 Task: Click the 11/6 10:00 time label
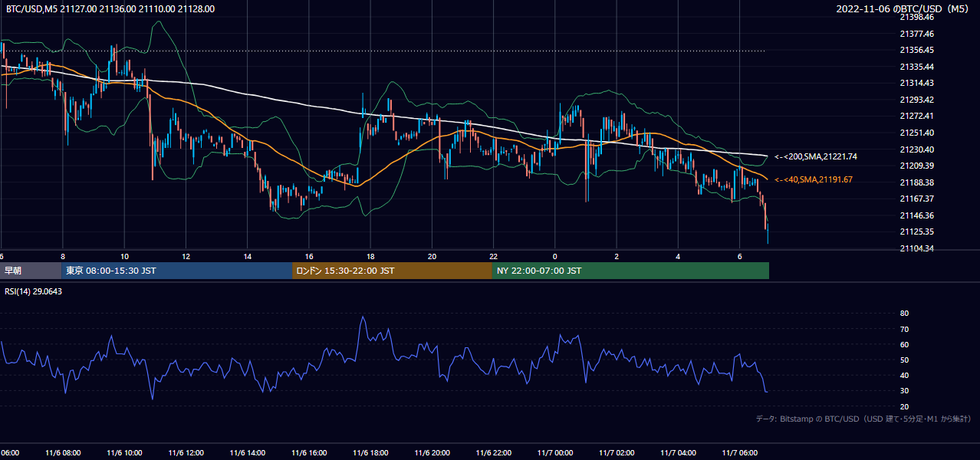[x=124, y=452]
